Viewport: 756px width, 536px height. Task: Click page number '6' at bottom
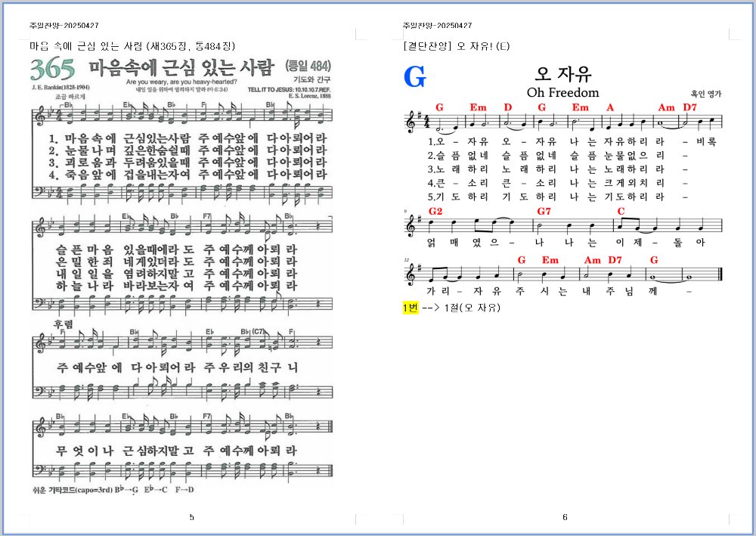565,517
